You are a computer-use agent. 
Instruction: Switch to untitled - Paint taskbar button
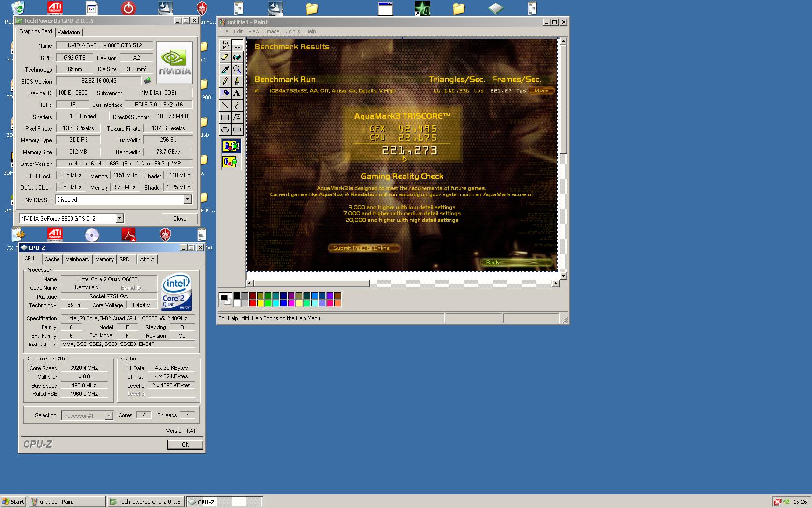pos(67,502)
